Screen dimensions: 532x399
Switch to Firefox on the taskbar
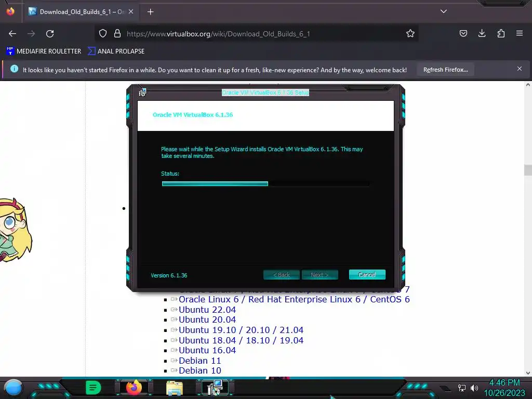134,388
